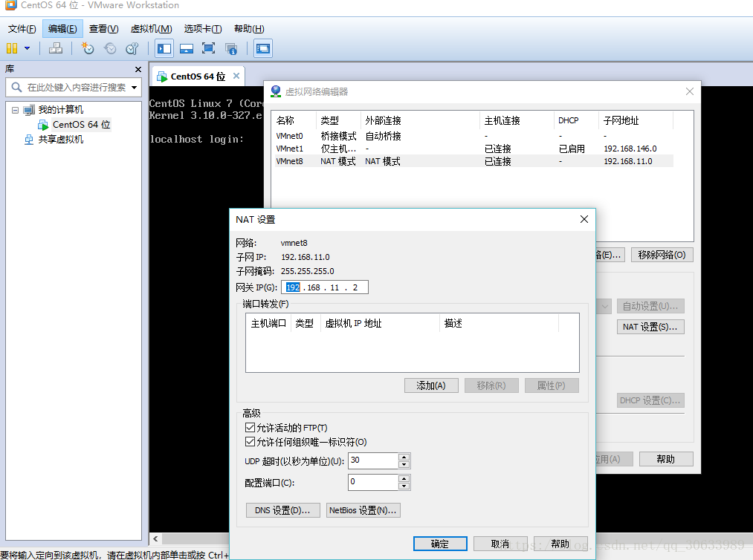Open the snapshot manager icon

tap(132, 48)
